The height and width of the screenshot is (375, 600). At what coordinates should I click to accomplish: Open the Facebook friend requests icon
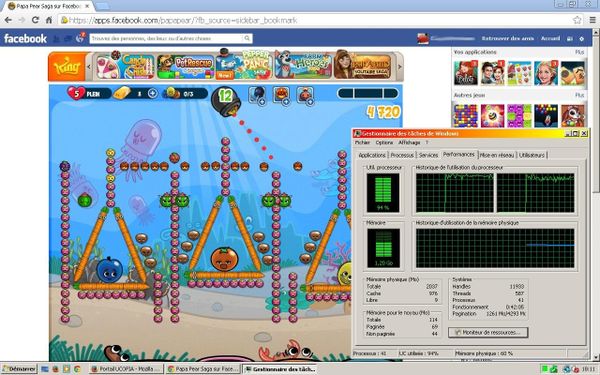(57, 39)
